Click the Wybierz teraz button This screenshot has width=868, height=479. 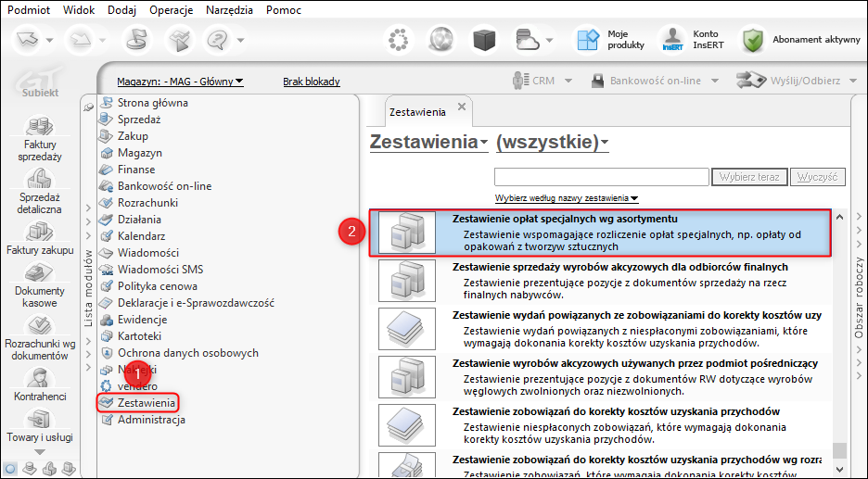pyautogui.click(x=749, y=177)
